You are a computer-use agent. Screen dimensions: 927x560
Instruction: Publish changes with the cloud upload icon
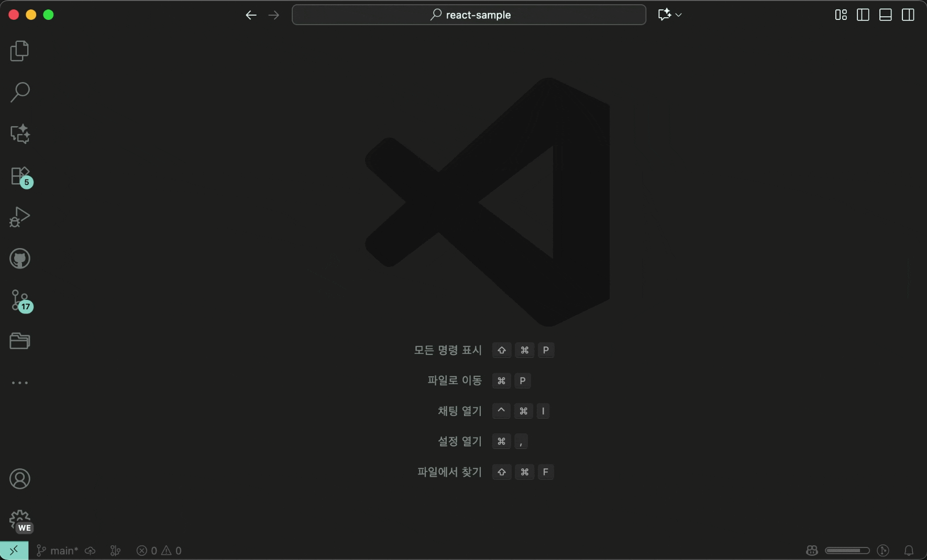tap(90, 551)
